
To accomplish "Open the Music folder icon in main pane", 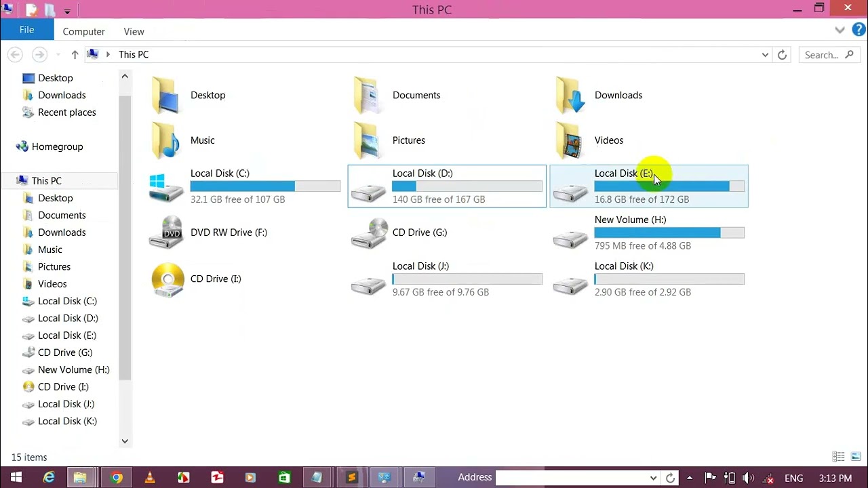I will (x=166, y=140).
